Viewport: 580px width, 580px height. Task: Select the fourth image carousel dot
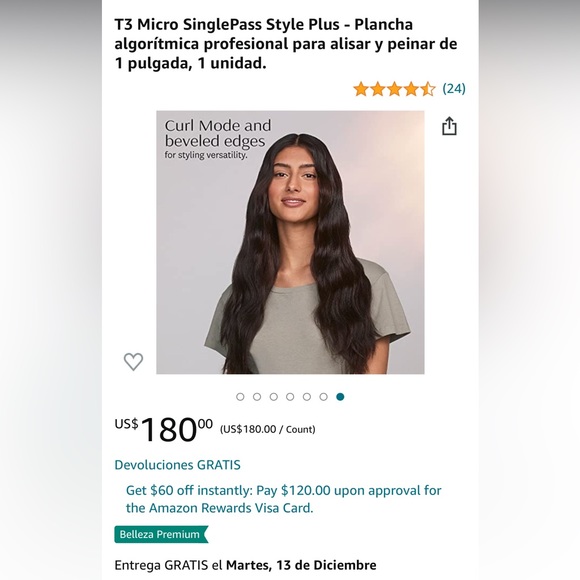coord(290,397)
